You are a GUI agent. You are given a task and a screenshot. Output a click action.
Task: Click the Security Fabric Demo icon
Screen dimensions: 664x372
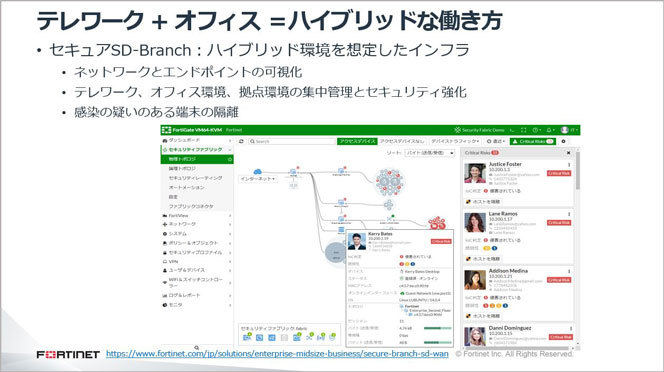[457, 130]
